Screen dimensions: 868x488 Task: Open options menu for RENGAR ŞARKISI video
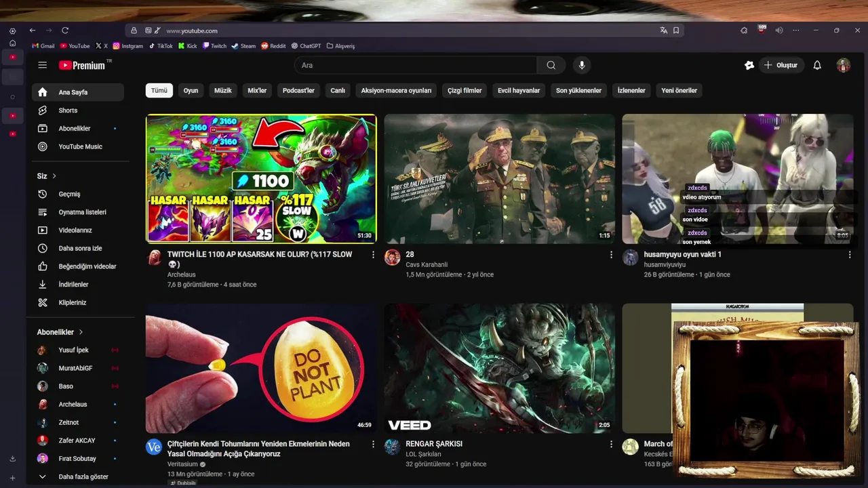pyautogui.click(x=611, y=444)
